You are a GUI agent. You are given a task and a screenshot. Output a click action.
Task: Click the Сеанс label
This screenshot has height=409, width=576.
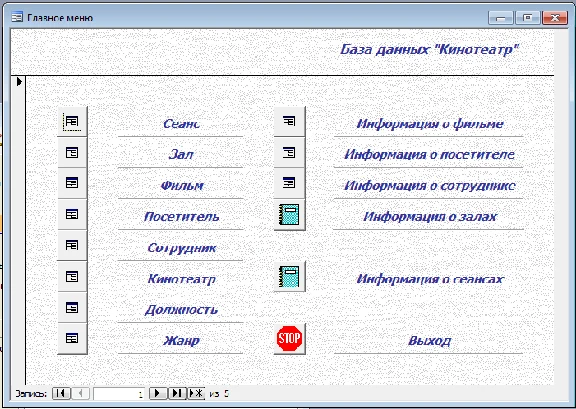181,124
